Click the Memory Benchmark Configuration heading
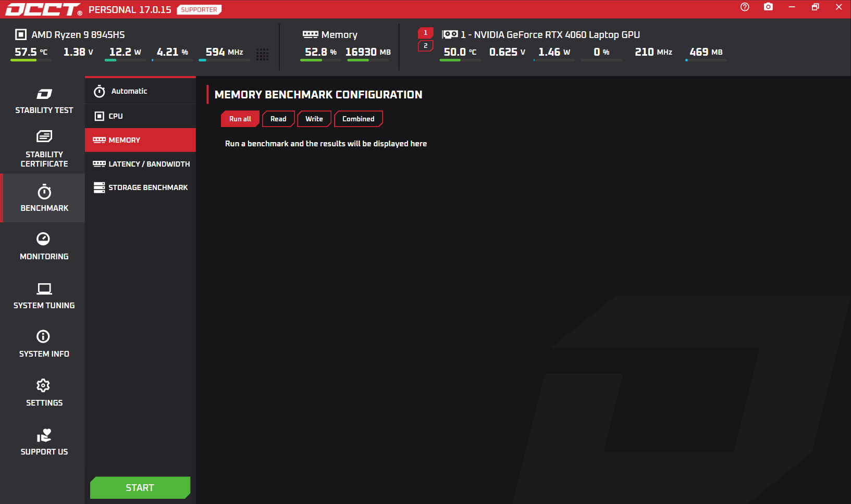This screenshot has height=504, width=851. [318, 95]
